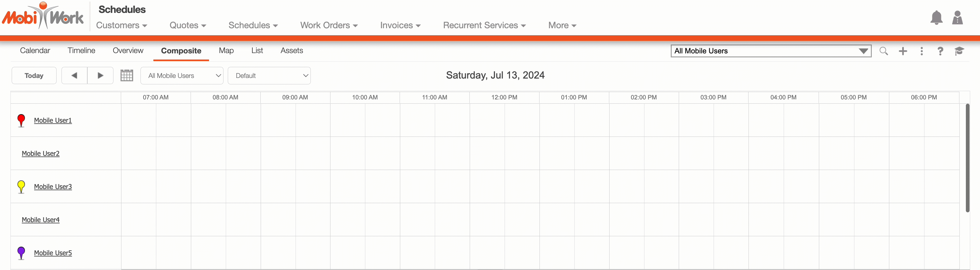Viewport: 980px width, 270px height.
Task: Open the calendar date picker icon
Action: (127, 75)
